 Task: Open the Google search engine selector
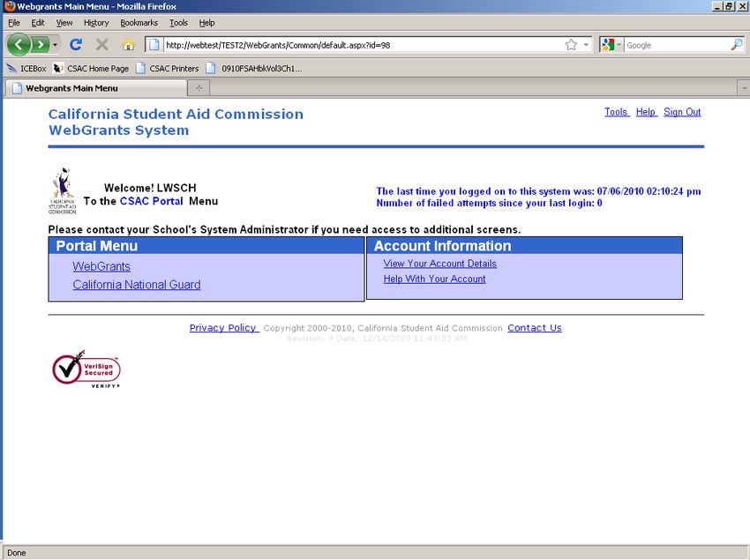[611, 45]
